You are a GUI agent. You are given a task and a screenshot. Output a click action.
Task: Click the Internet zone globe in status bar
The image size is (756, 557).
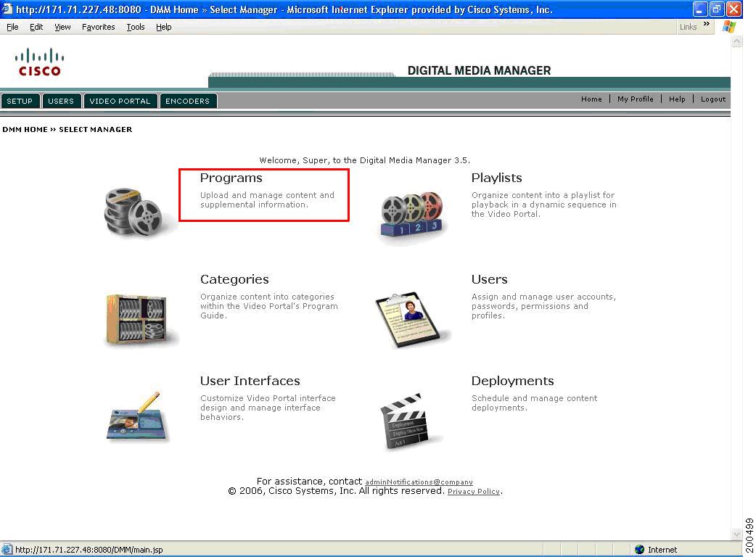[639, 549]
